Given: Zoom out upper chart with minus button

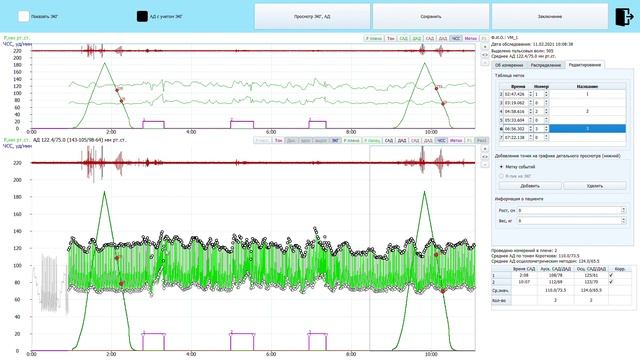Looking at the screenshot, I should (x=485, y=63).
